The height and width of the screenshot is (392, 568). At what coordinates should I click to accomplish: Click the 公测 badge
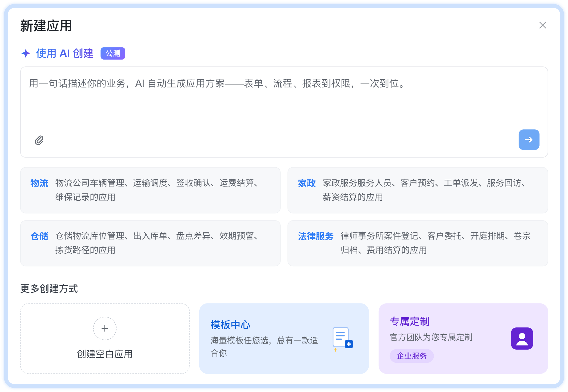(113, 53)
